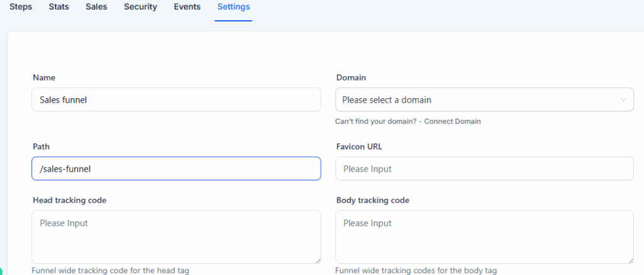Click the Head tracking code textarea
644x275 pixels.
176,237
